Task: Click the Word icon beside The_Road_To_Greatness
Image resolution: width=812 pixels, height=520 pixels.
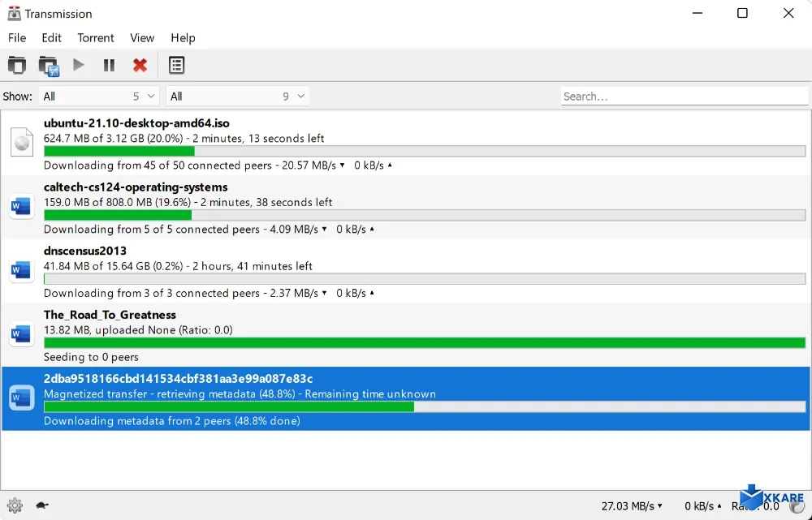Action: coord(22,334)
